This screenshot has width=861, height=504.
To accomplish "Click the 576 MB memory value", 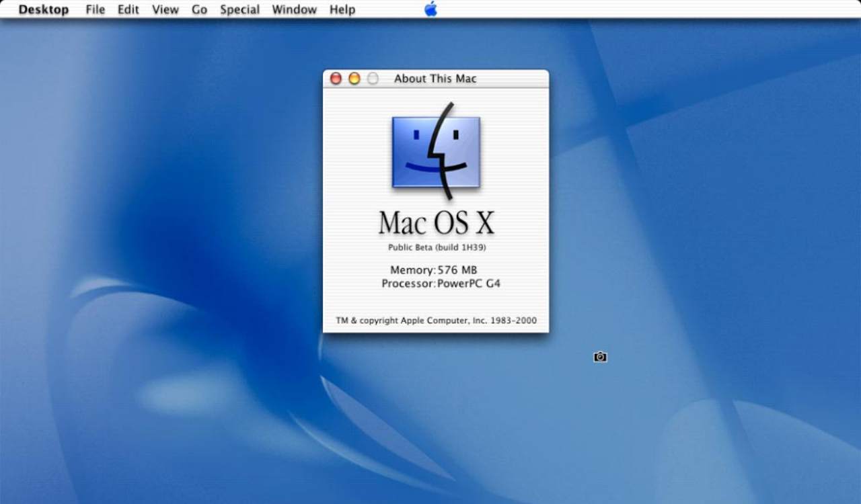I will tap(457, 270).
